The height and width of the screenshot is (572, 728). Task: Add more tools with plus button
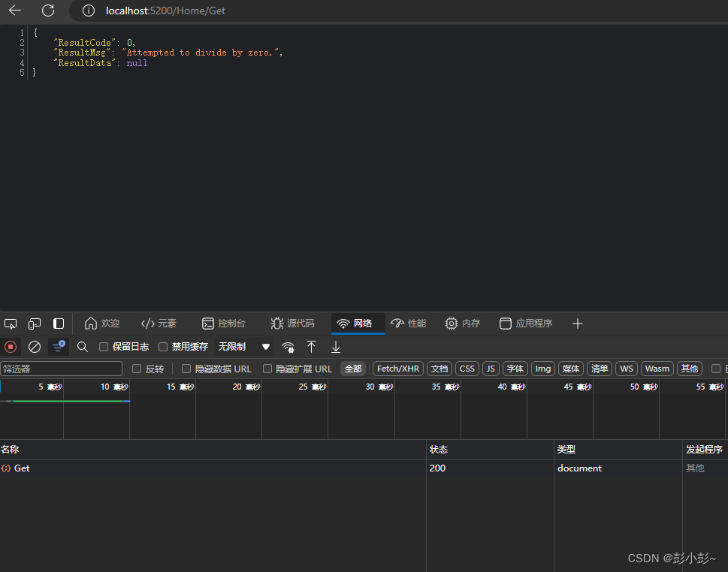click(x=577, y=324)
